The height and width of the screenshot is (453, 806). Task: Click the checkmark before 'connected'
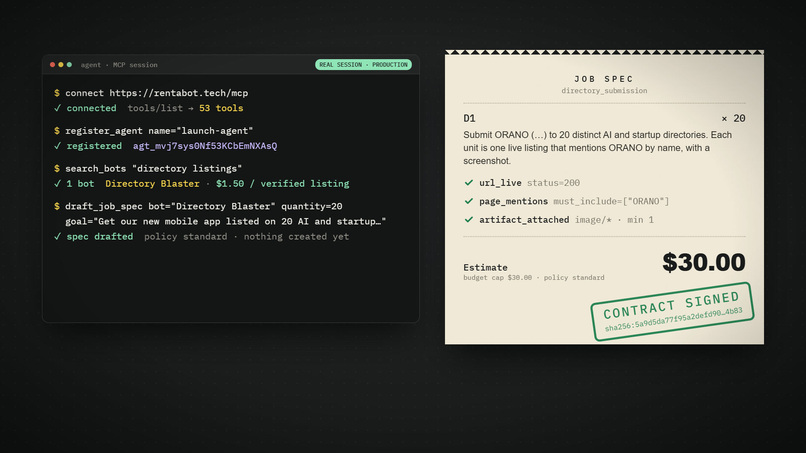pos(57,108)
